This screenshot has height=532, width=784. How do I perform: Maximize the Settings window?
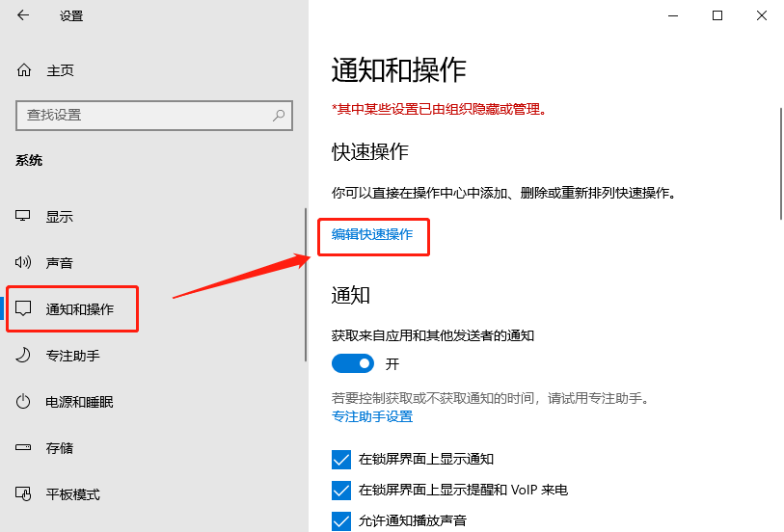(x=717, y=15)
